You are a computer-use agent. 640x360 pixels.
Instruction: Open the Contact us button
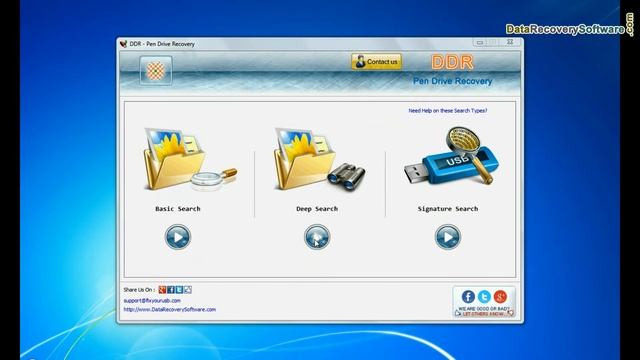pos(376,62)
